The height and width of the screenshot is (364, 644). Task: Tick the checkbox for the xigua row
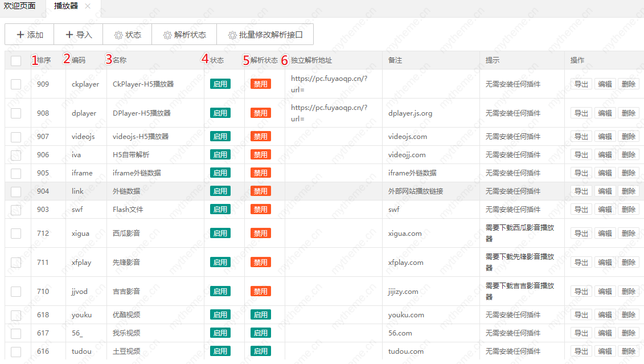[16, 234]
